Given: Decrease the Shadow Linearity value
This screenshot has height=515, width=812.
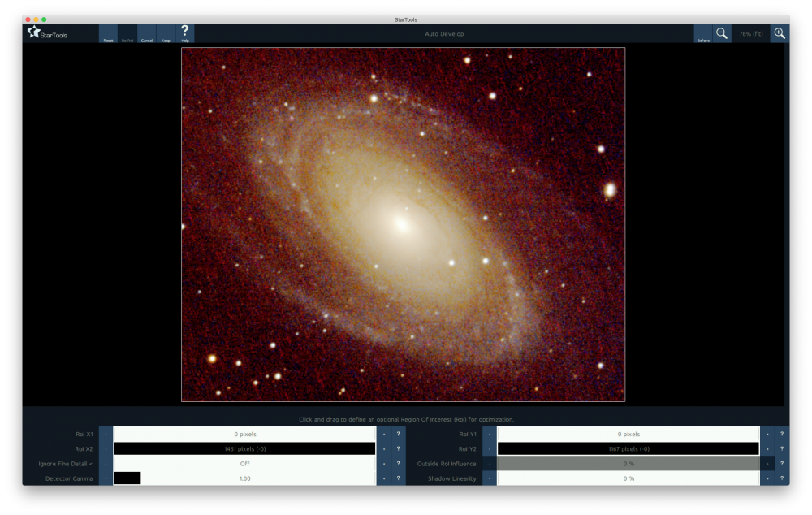Looking at the screenshot, I should click(489, 478).
